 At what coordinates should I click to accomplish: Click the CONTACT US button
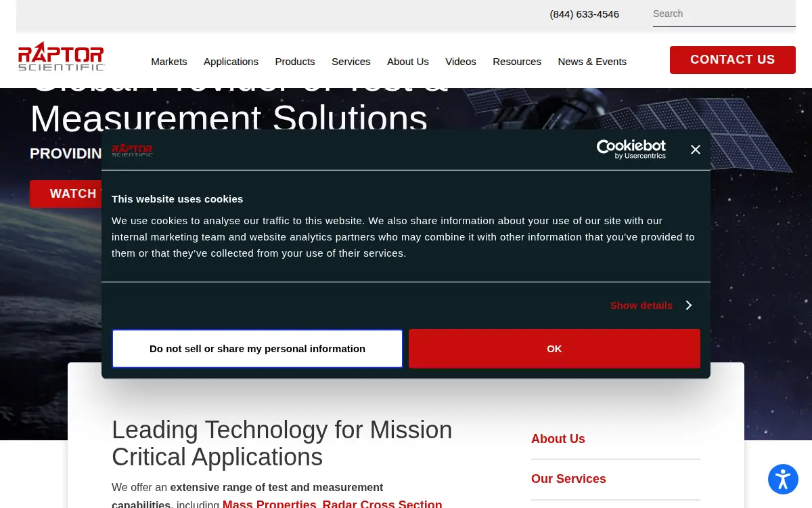click(x=733, y=60)
